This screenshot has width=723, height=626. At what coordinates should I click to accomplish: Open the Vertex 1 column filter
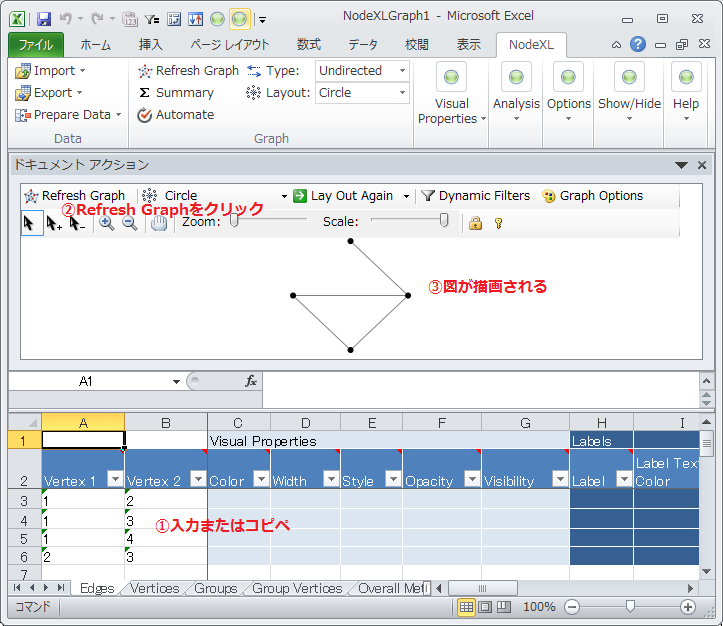click(x=115, y=479)
